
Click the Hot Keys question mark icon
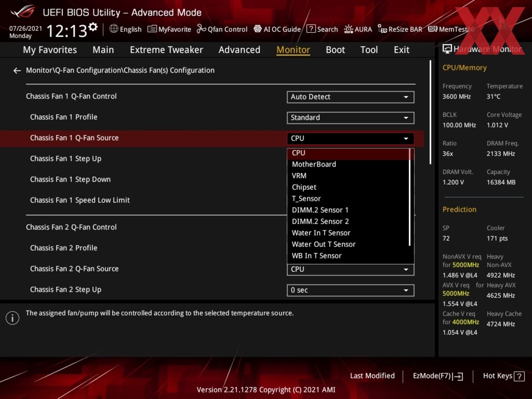click(x=519, y=376)
